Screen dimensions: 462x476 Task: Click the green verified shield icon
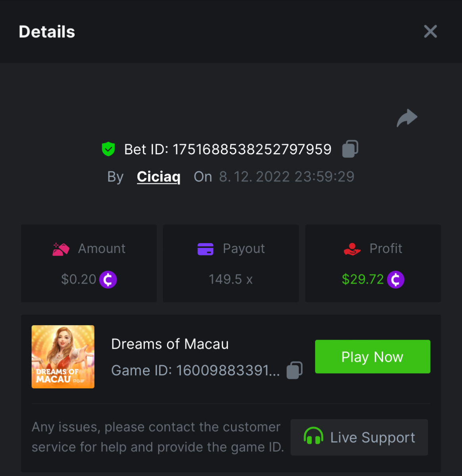point(108,149)
